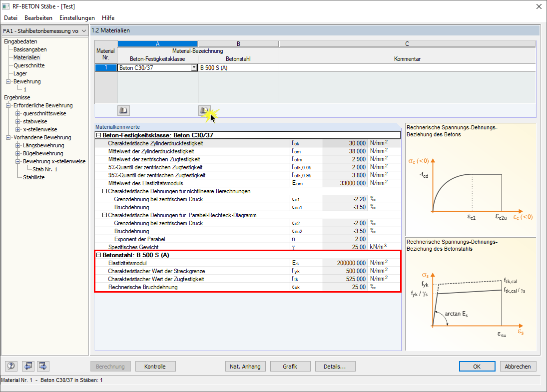Collapse the Bewehrung x-stellenweise node
The width and height of the screenshot is (547, 392).
pyautogui.click(x=18, y=161)
